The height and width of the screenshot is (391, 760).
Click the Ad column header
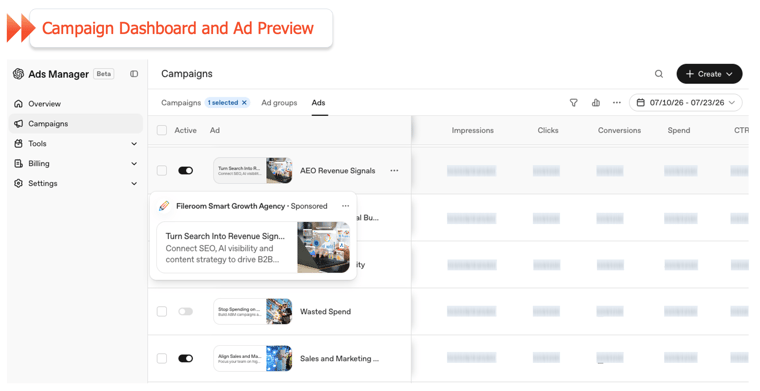click(215, 130)
